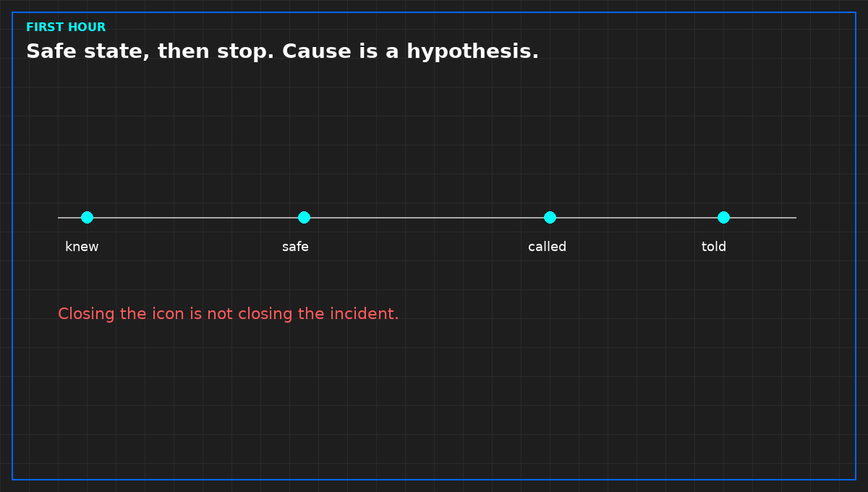
Task: Select the 'told' label text
Action: [x=714, y=247]
